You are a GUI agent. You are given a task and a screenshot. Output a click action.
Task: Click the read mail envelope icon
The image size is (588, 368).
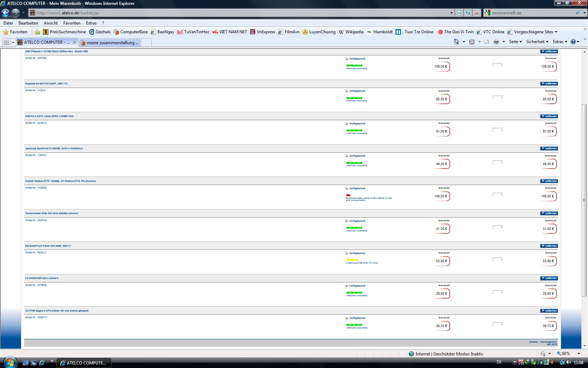tap(486, 42)
